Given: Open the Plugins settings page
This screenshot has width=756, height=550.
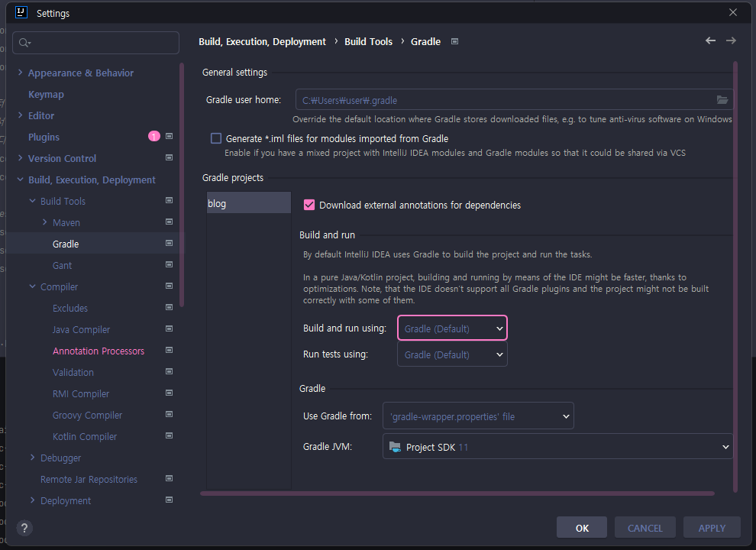Looking at the screenshot, I should [x=44, y=137].
